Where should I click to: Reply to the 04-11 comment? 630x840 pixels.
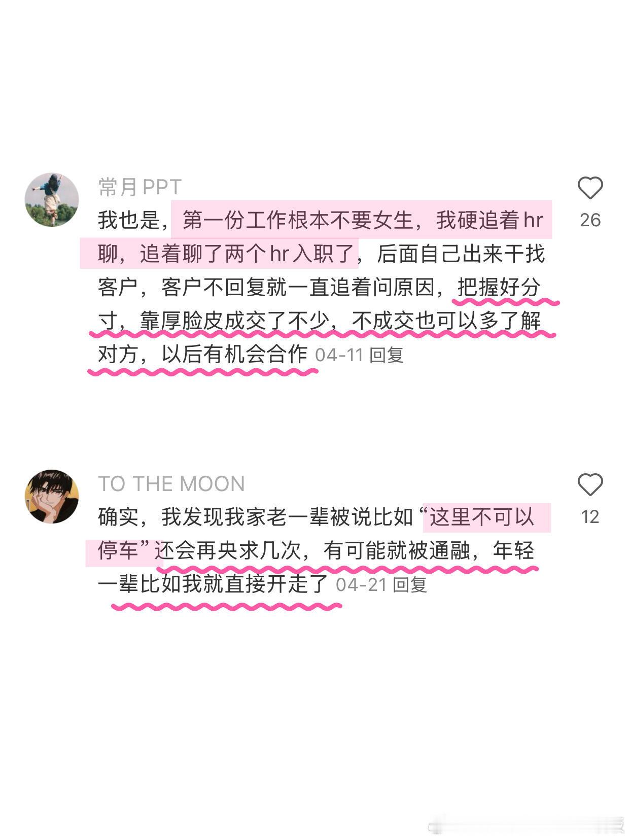point(387,355)
